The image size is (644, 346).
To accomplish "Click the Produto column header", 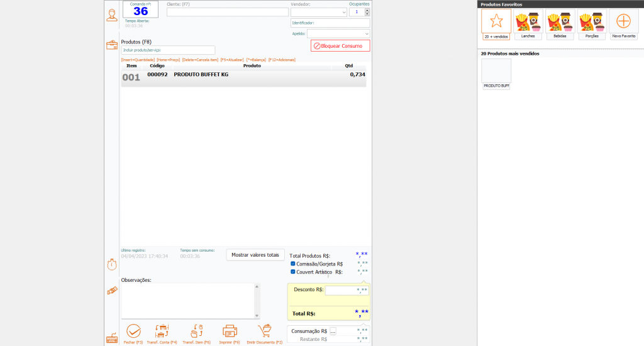I will [x=252, y=66].
